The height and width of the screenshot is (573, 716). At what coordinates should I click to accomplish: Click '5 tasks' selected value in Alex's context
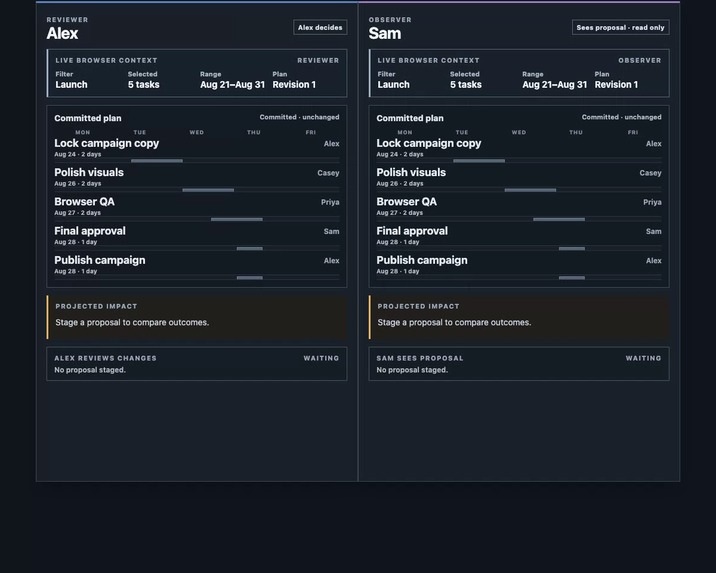point(143,84)
